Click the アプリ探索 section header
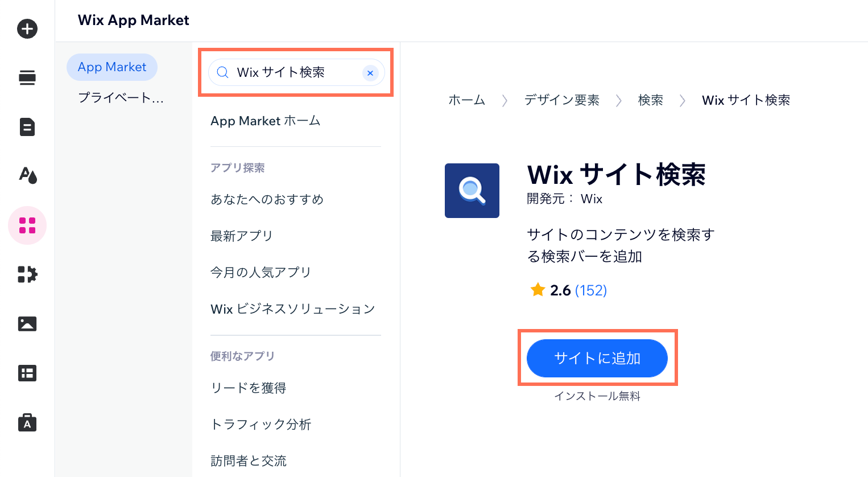This screenshot has height=477, width=868. tap(238, 168)
